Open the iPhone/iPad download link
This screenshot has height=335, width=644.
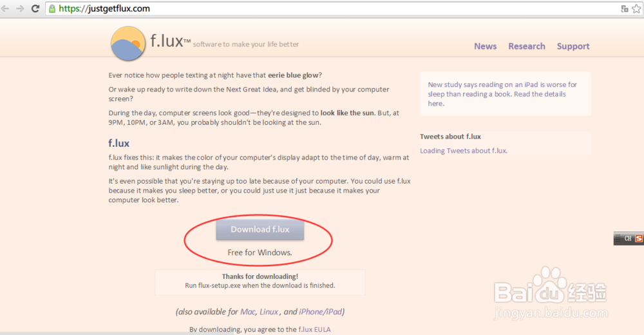(x=320, y=312)
